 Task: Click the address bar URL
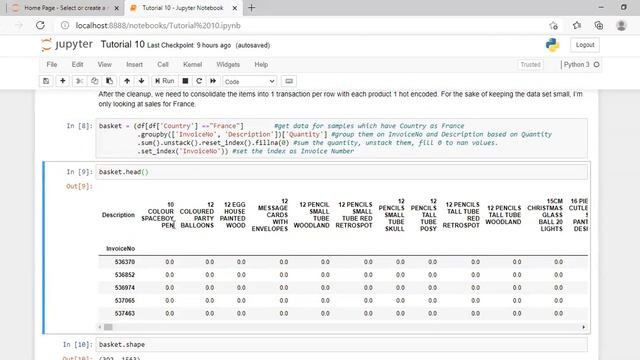(x=158, y=25)
